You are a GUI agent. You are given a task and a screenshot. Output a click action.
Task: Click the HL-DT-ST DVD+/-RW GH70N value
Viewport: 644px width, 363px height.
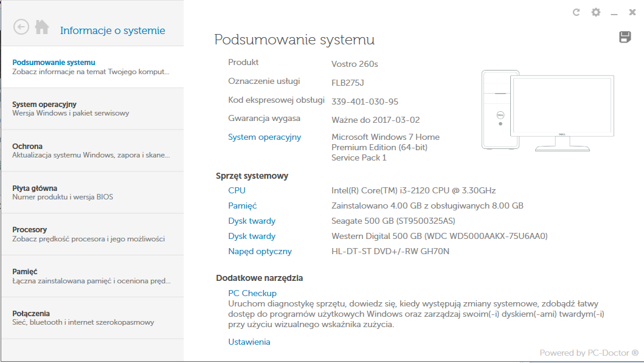point(390,251)
